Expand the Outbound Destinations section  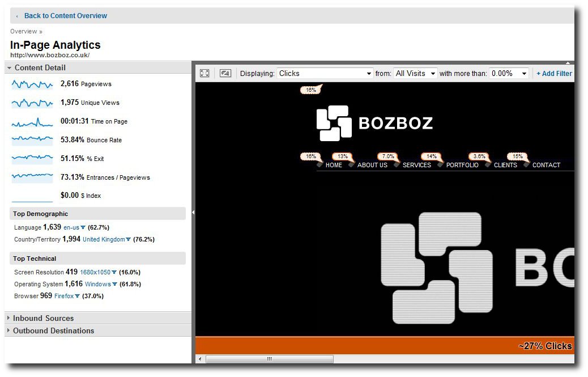pyautogui.click(x=53, y=331)
